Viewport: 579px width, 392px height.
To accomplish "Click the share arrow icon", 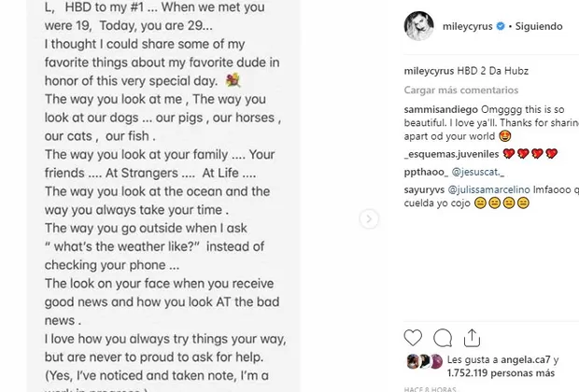I will [x=474, y=338].
